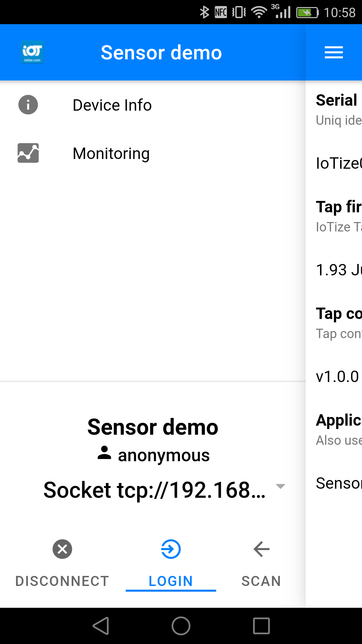Open the Device Info menu item
This screenshot has width=362, height=644.
click(153, 105)
